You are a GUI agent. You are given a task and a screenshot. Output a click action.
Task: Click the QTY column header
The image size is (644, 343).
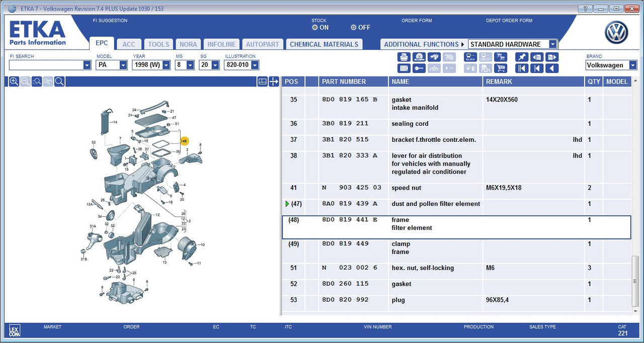594,81
